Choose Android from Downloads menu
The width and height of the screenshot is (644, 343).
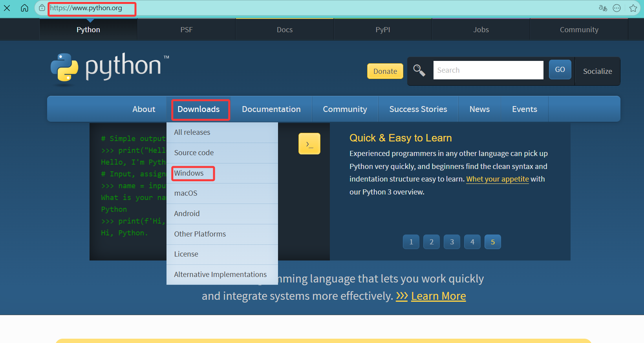[x=222, y=214]
